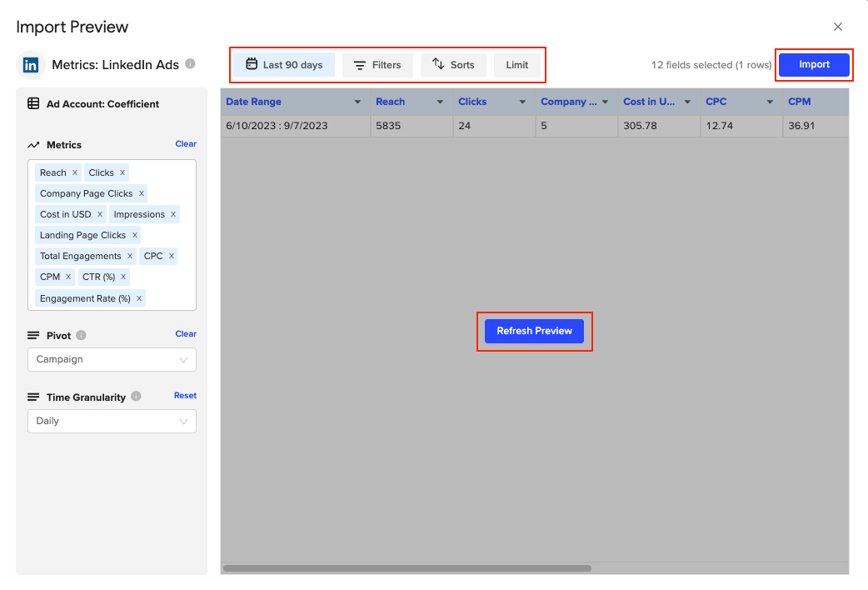This screenshot has width=868, height=590.
Task: Click the 12 fields selected text
Action: (x=711, y=65)
